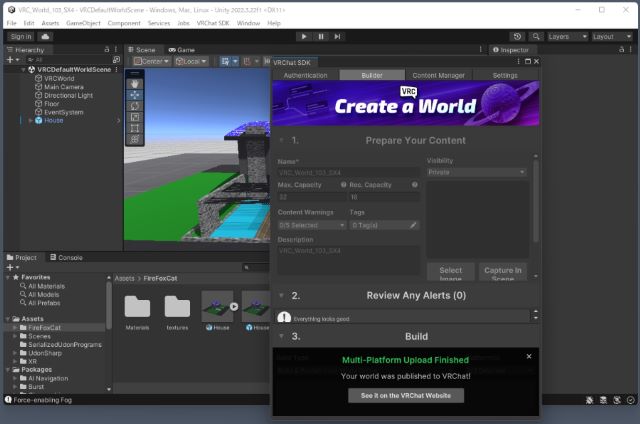Open the Unity cloud services icon

coord(45,36)
